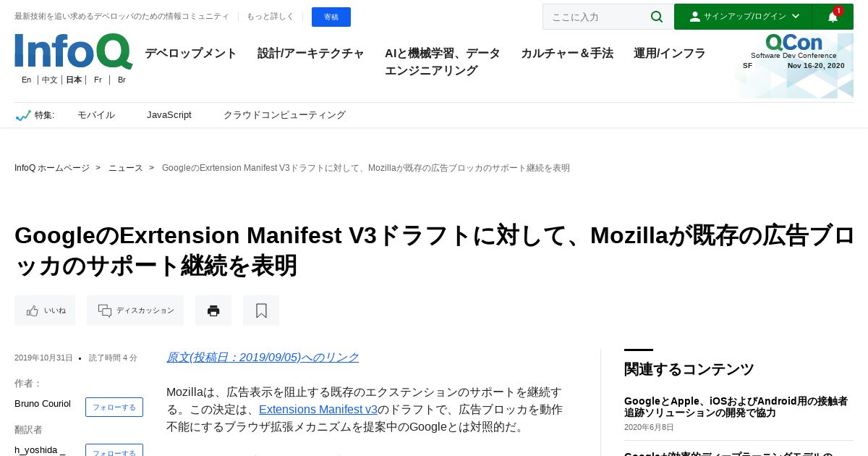Open the Extensions Manifest v3 link
Viewport: 868px width, 456px height.
point(318,410)
